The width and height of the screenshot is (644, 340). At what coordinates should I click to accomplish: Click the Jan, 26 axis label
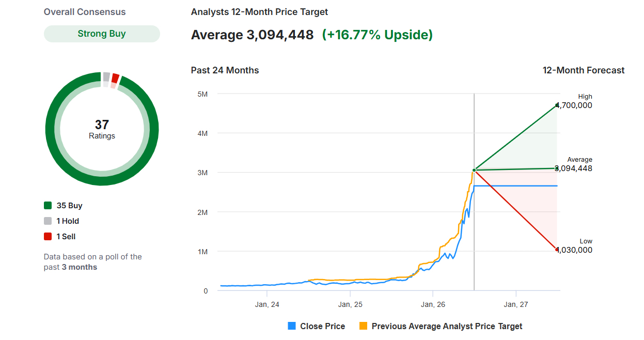(434, 304)
